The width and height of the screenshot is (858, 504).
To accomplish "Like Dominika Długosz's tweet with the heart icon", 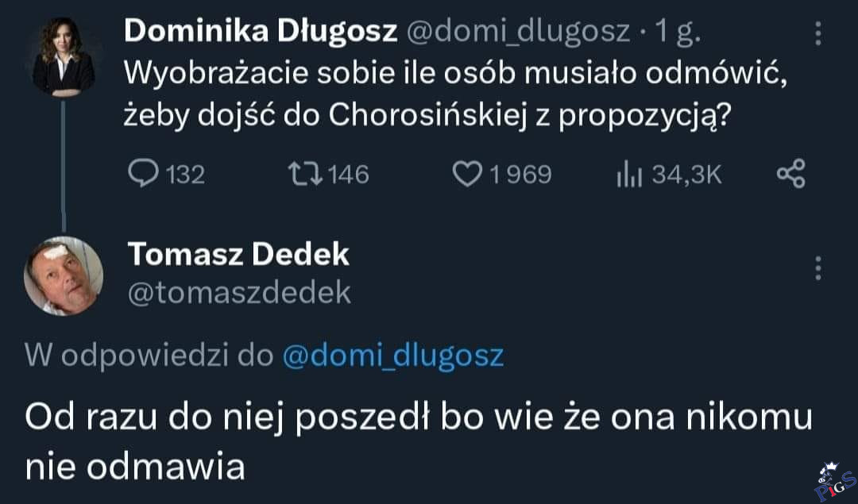I will pyautogui.click(x=466, y=174).
